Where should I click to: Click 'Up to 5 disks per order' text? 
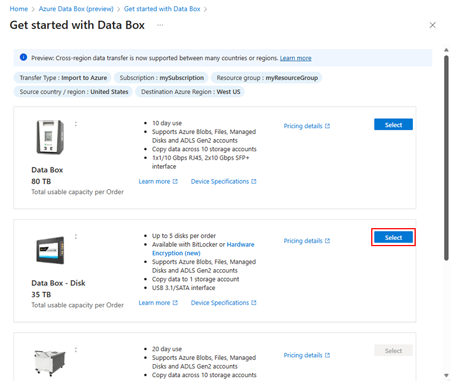coord(184,236)
